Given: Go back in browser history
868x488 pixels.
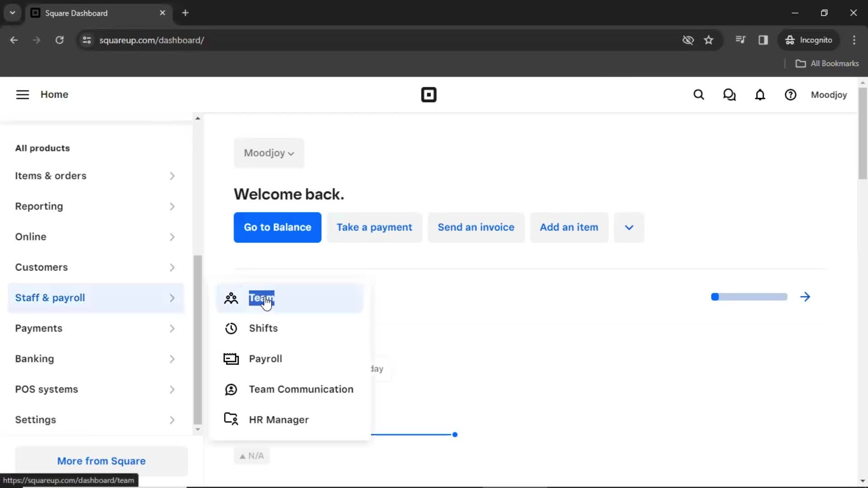Looking at the screenshot, I should coord(14,40).
